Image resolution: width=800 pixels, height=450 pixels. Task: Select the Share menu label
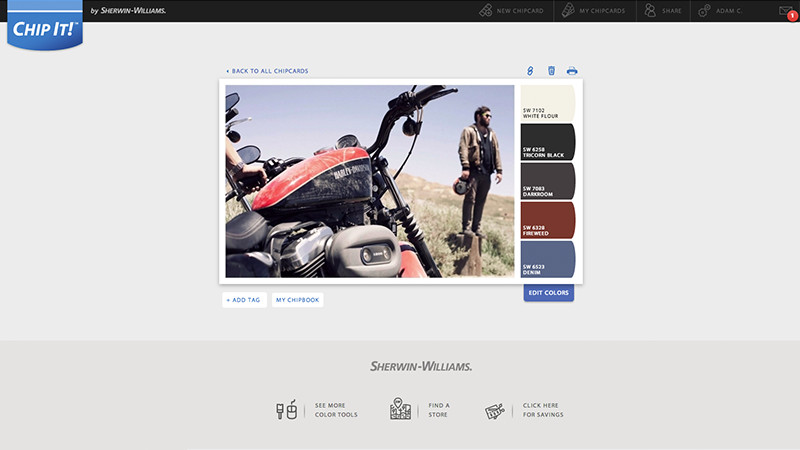coord(671,11)
